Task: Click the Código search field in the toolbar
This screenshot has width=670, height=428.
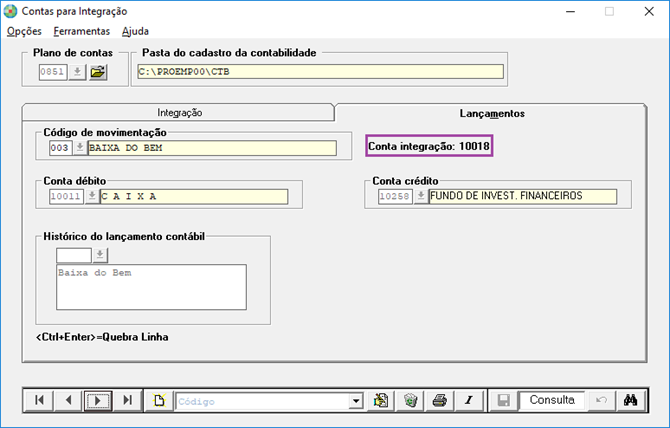Action: pos(262,401)
